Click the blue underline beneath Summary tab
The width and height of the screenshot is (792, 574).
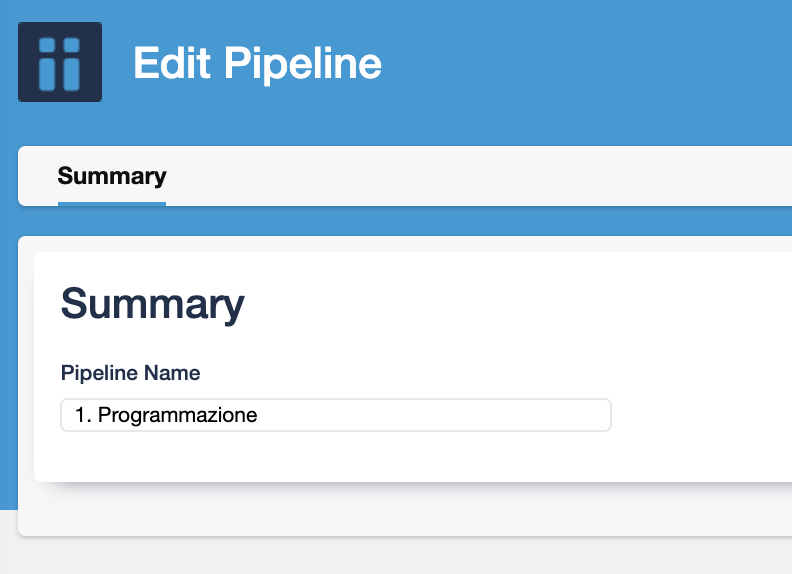point(112,204)
